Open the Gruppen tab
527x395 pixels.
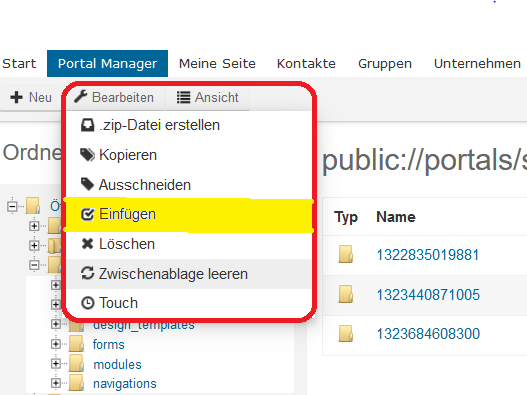point(385,64)
